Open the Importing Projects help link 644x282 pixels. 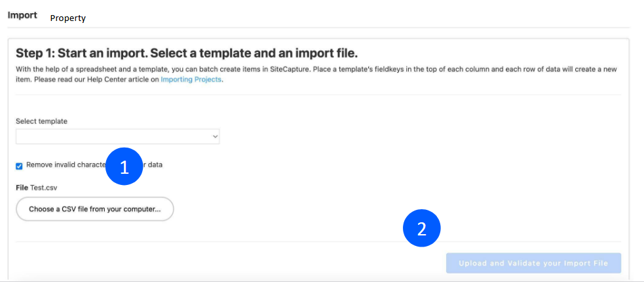click(191, 80)
